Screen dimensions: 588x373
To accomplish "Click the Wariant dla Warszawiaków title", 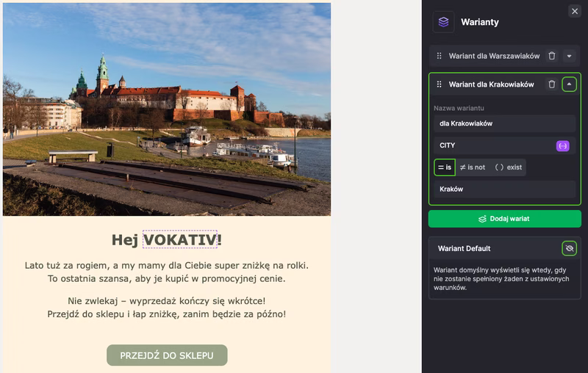I will coord(494,57).
